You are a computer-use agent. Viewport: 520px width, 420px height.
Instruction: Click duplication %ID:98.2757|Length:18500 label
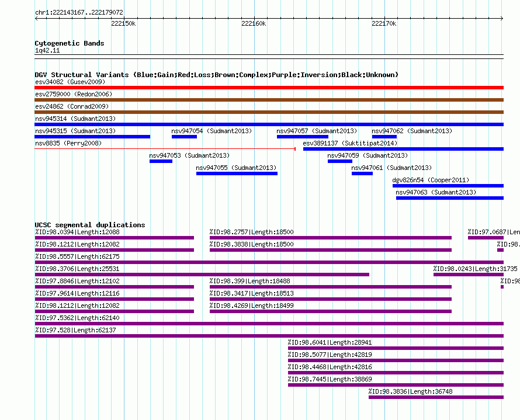(x=251, y=232)
